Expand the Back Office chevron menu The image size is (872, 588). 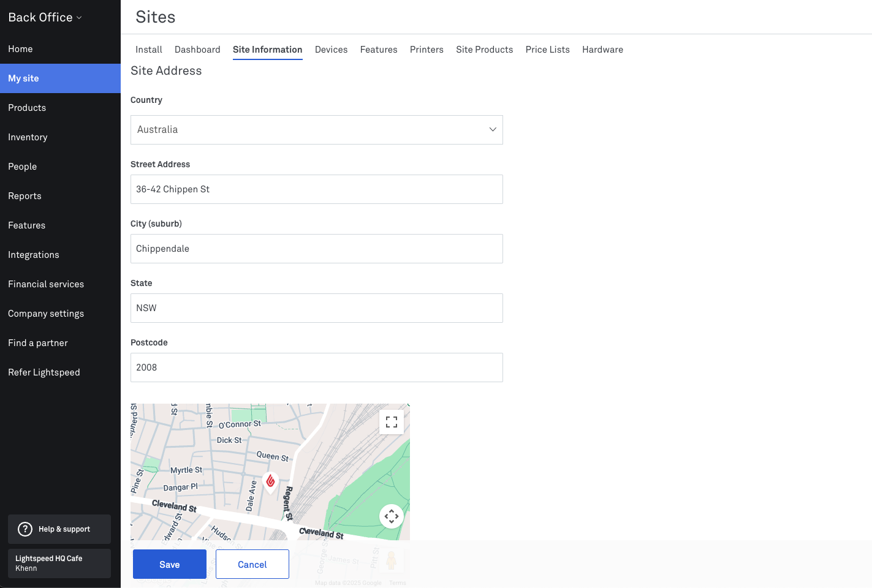(x=79, y=18)
